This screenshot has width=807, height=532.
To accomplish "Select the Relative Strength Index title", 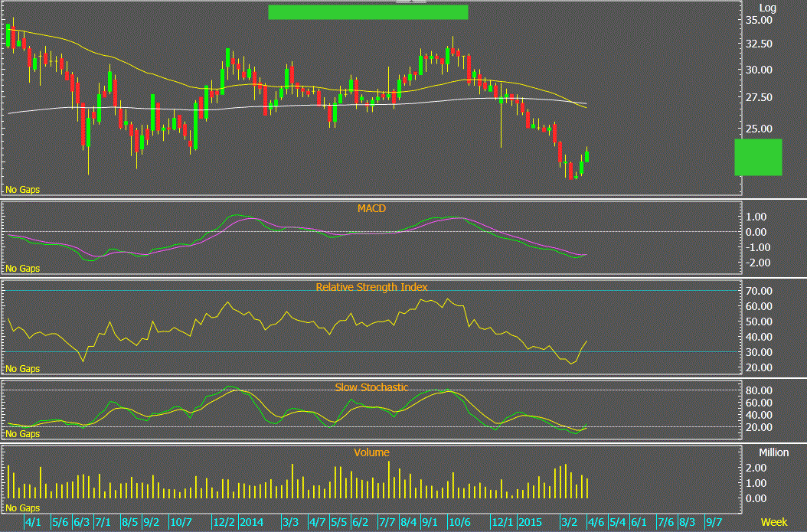I will coord(371,287).
